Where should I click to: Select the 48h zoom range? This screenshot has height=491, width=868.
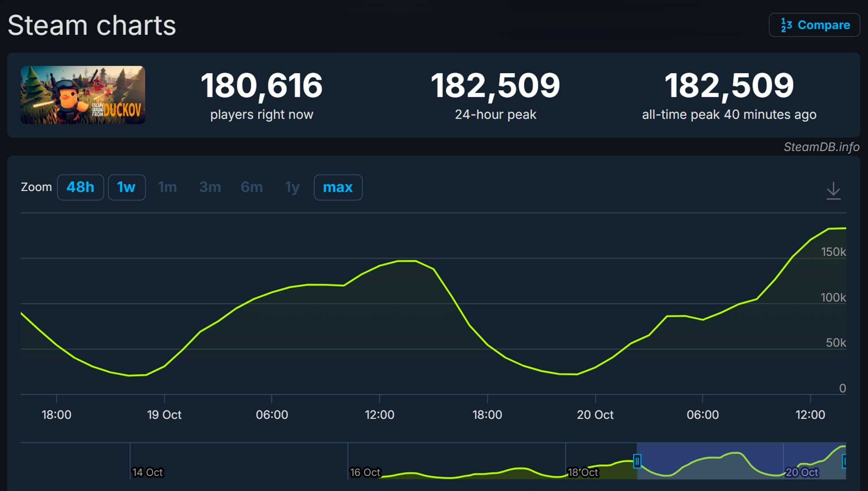click(80, 187)
